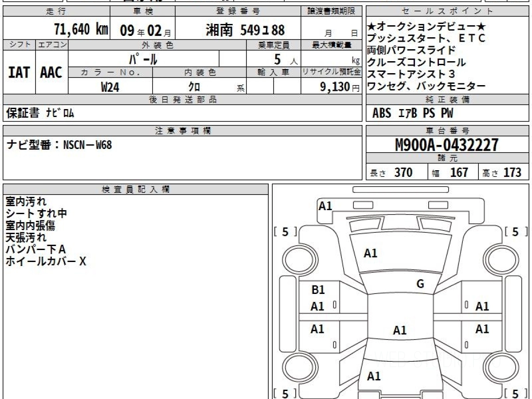Select the IAT shift value
This screenshot has width=532, height=399.
coord(19,72)
